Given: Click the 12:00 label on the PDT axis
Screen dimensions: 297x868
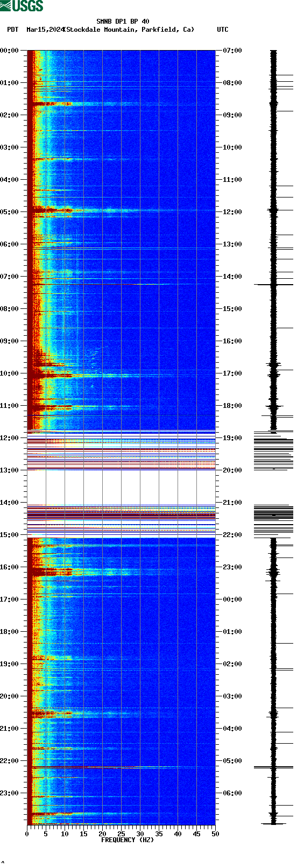Looking at the screenshot, I should click(10, 438).
